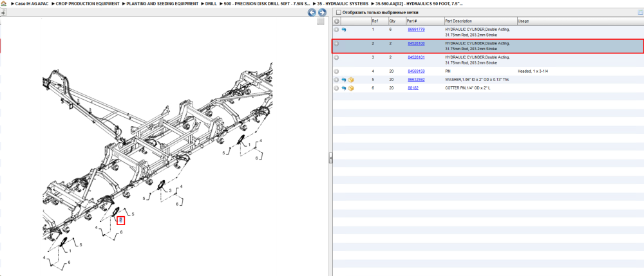Toggle 'Отобразить только выбранные метки' checkbox

pyautogui.click(x=339, y=13)
